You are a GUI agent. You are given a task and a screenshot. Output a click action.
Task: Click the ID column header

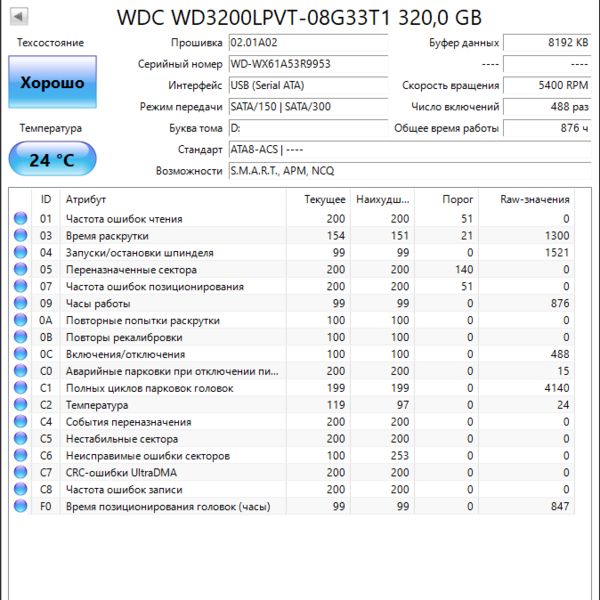[x=46, y=199]
